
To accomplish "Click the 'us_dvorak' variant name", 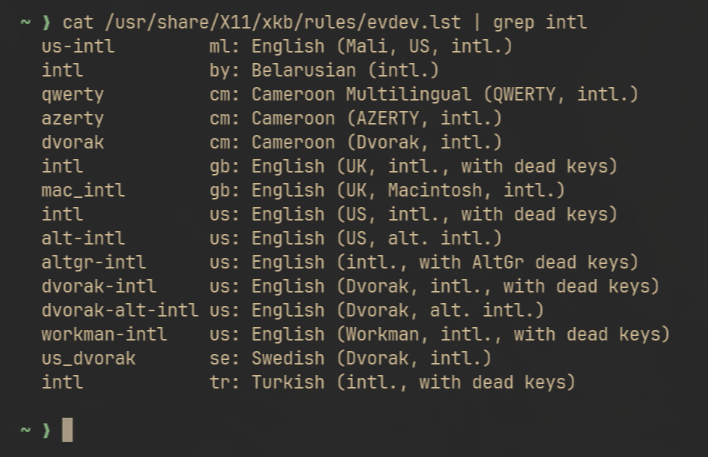I will point(88,358).
